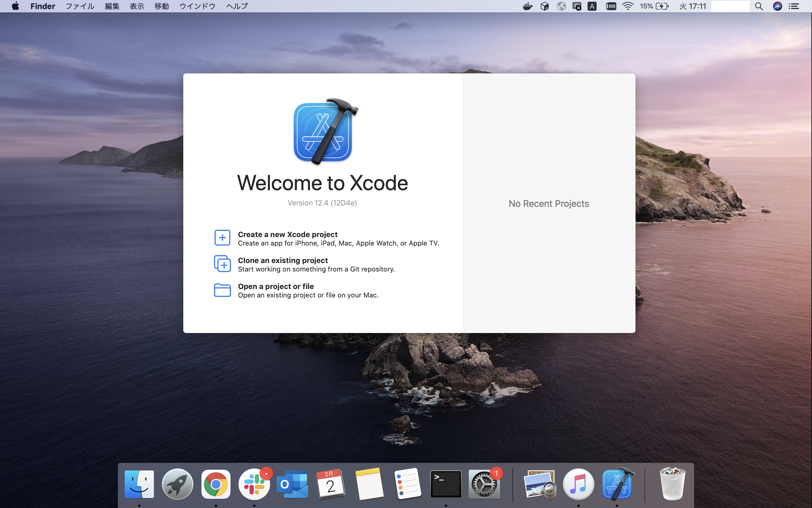
Task: Click the input source A icon
Action: click(x=592, y=6)
